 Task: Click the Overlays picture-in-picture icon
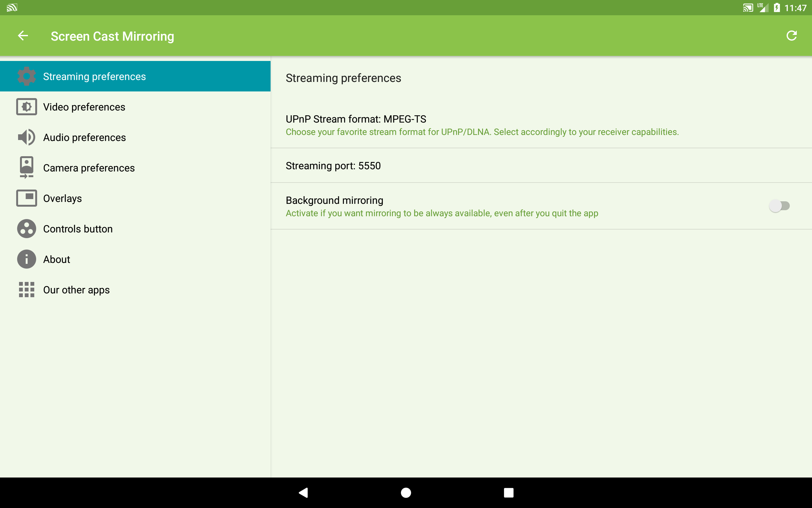(27, 198)
